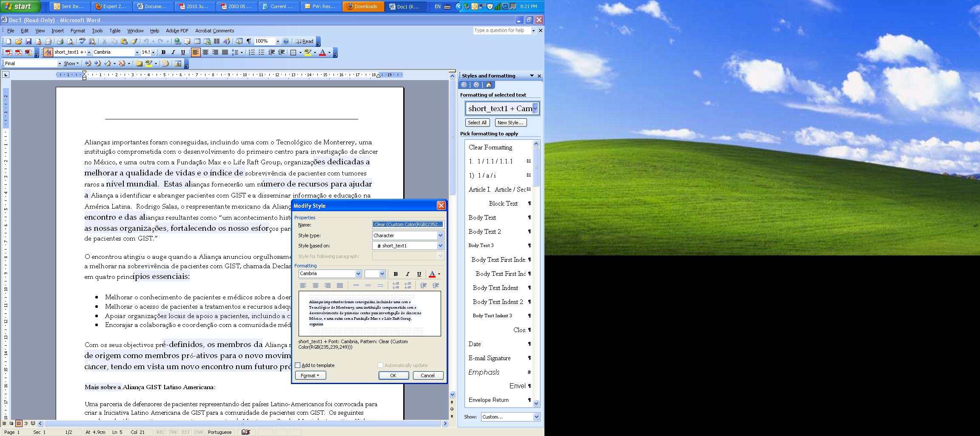Screen dimensions: 980x436
Task: Toggle Show/Hide formatting marks
Action: (249, 41)
